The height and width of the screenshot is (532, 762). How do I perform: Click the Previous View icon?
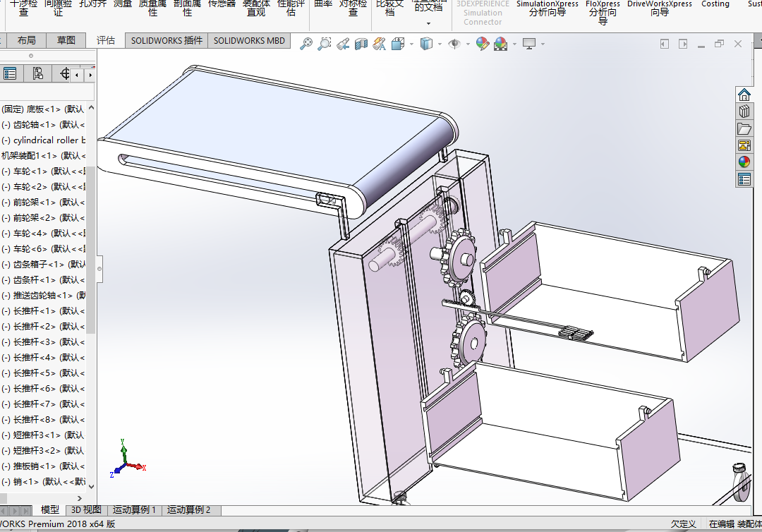pyautogui.click(x=343, y=44)
